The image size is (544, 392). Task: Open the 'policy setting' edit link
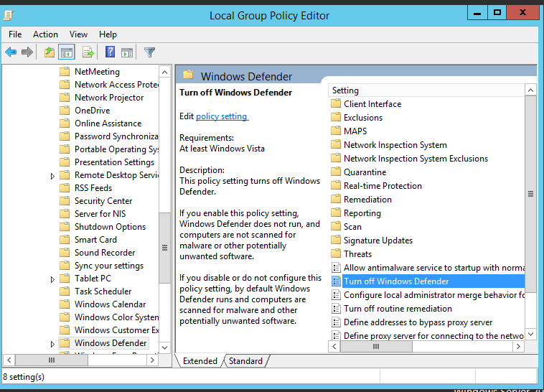point(222,116)
